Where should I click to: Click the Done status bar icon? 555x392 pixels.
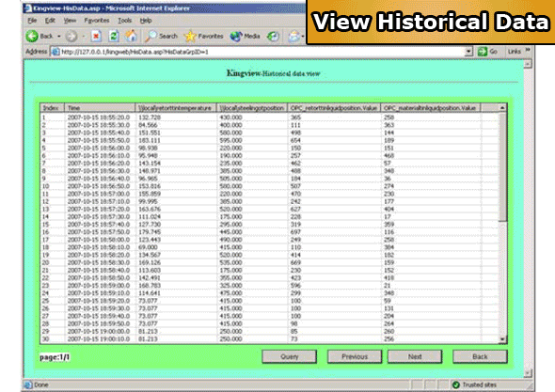(28, 384)
